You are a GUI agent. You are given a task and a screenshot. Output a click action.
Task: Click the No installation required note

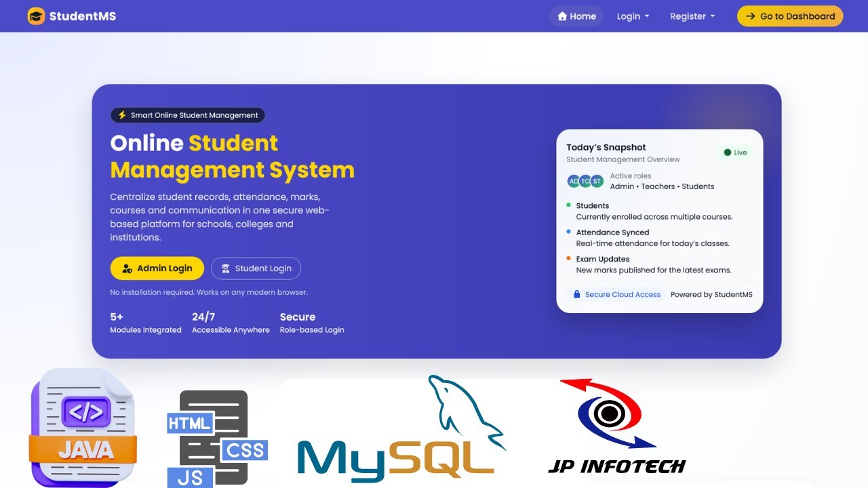(209, 293)
